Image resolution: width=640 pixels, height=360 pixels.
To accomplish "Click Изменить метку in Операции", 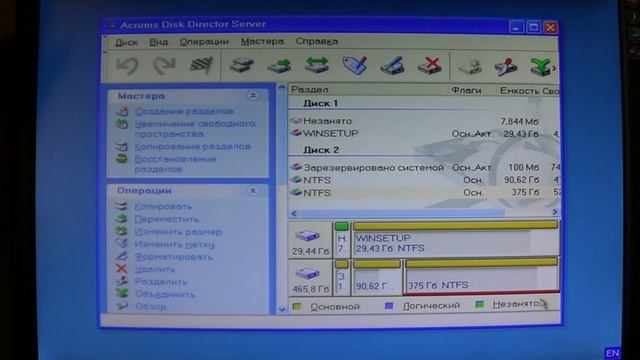I will (174, 244).
